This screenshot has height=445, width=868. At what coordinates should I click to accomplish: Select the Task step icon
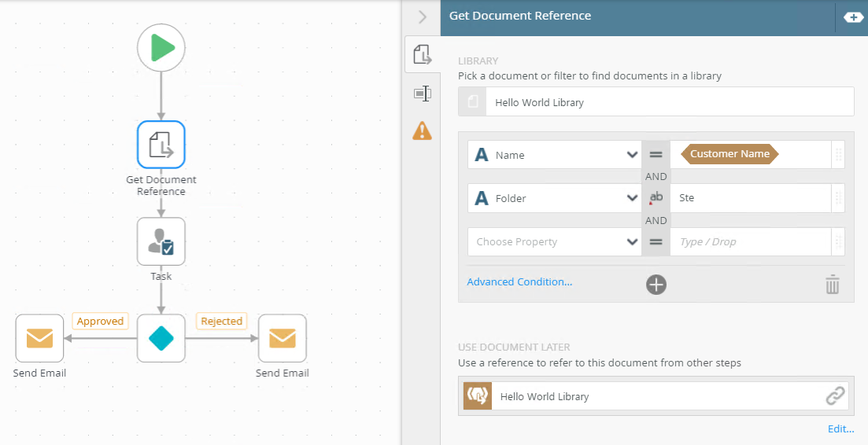(x=161, y=241)
